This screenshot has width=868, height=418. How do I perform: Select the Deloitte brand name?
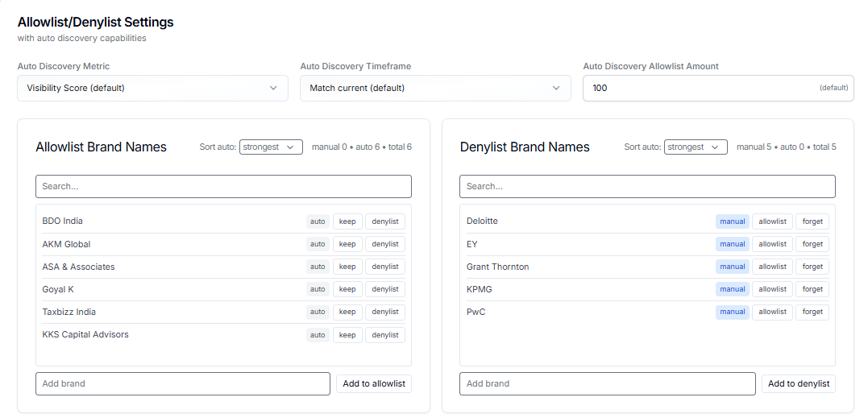482,221
